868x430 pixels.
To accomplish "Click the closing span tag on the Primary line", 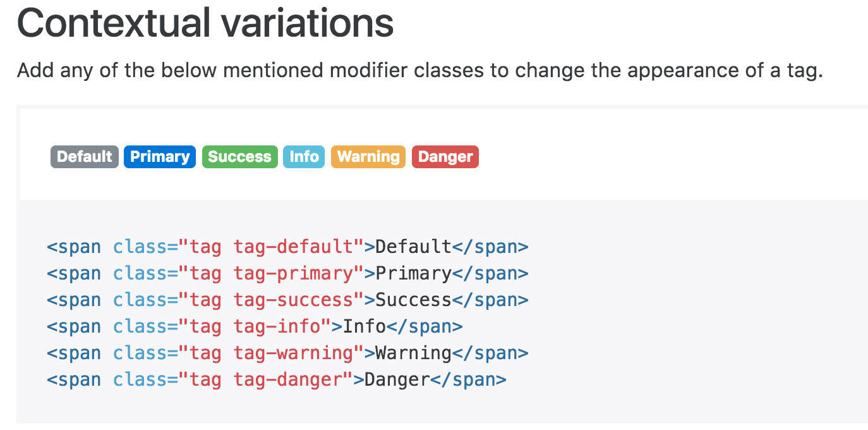I will (x=490, y=273).
